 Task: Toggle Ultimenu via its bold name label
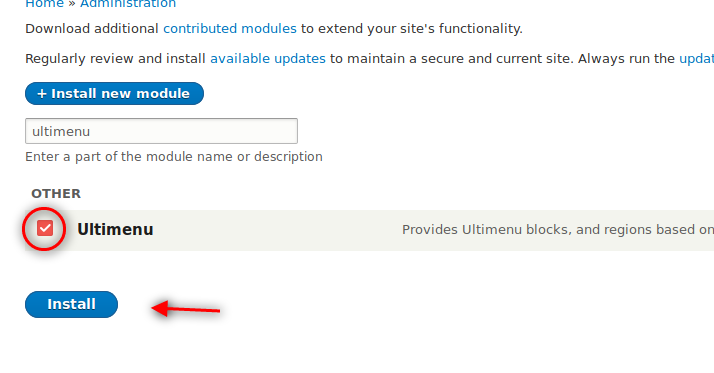coord(115,230)
